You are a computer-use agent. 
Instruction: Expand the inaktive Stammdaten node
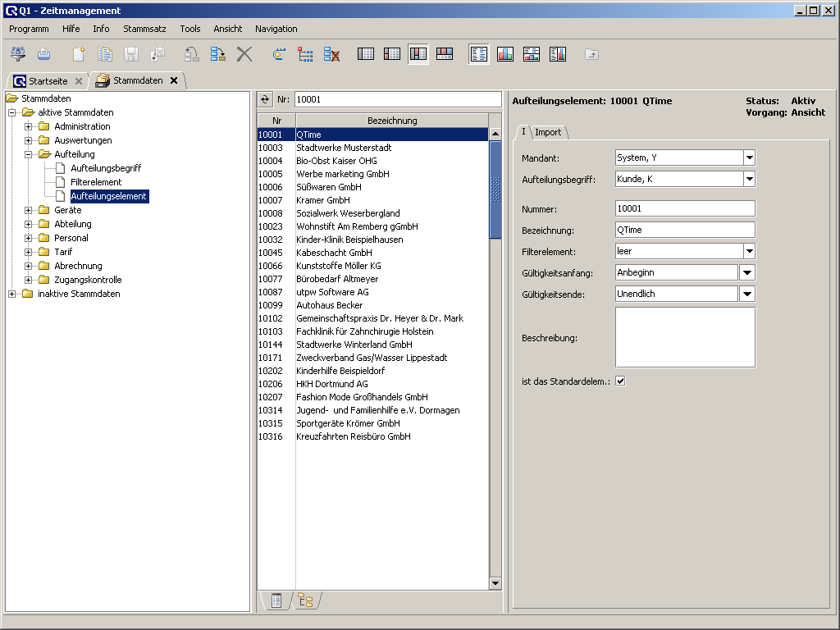(x=12, y=294)
